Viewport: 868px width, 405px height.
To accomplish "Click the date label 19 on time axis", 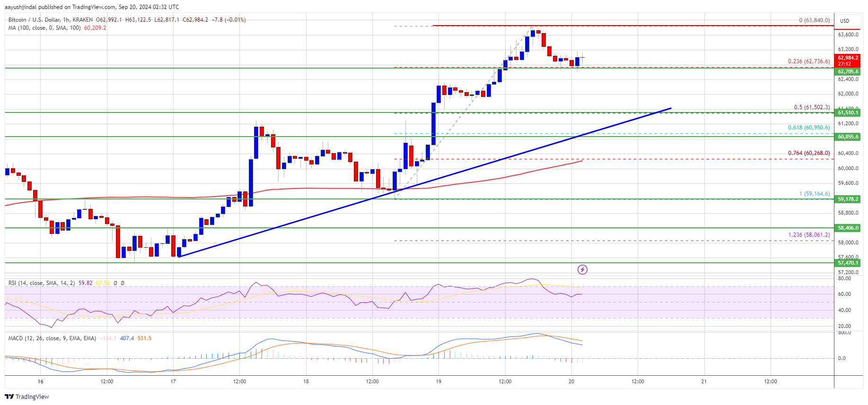I will click(438, 381).
